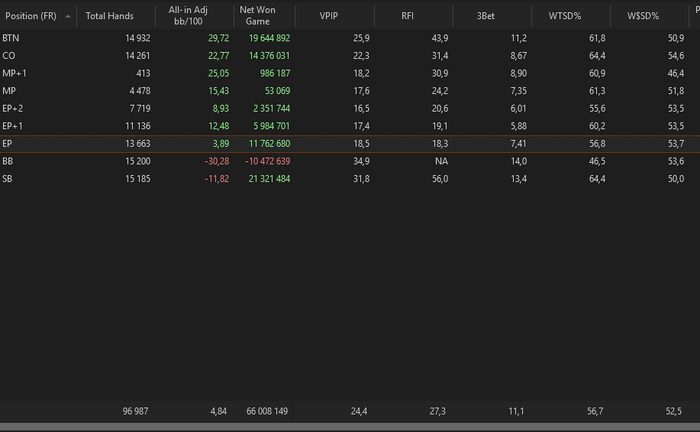
Task: Click SB net won 21 321 484
Action: [x=269, y=179]
